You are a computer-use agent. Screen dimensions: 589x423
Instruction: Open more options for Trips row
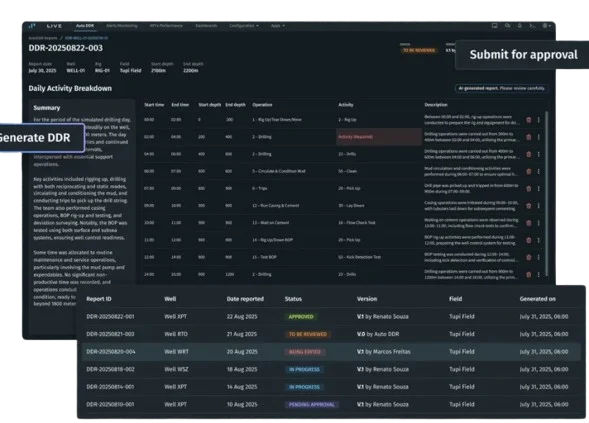tap(539, 189)
